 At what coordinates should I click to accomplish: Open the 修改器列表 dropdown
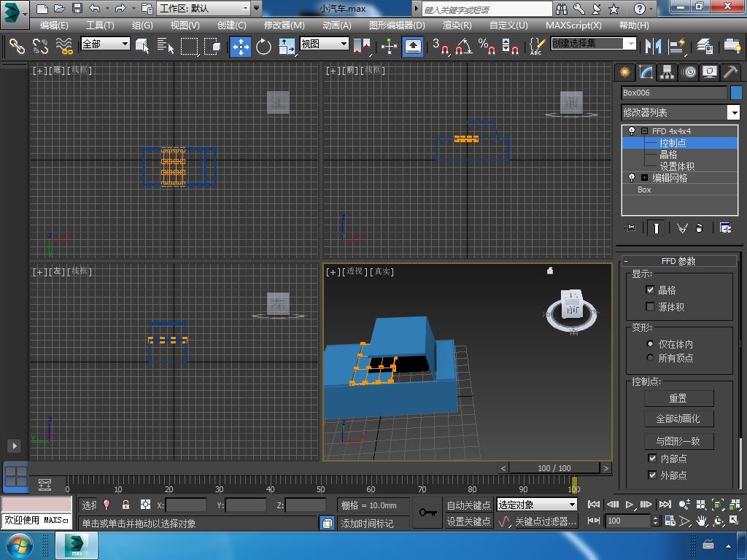click(x=681, y=112)
